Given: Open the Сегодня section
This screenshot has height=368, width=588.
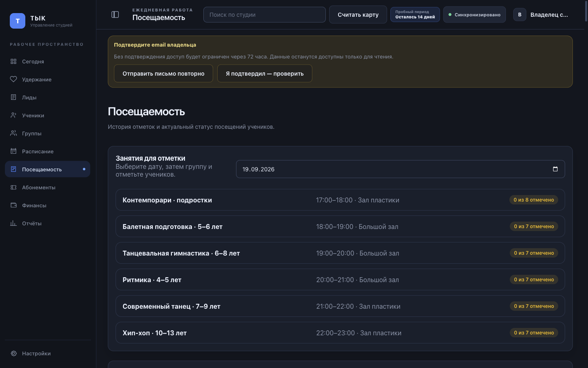Looking at the screenshot, I should click(47, 61).
